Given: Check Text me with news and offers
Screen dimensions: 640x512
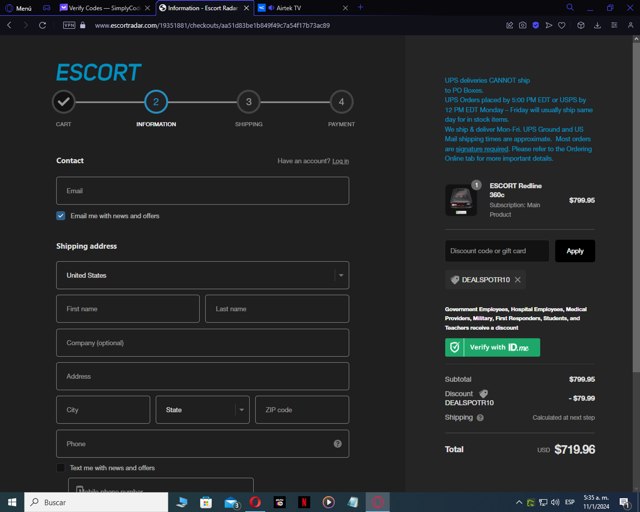Looking at the screenshot, I should coord(60,467).
